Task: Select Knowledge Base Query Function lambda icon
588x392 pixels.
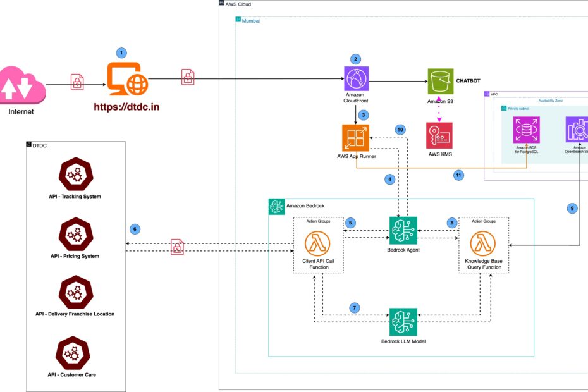Action: [x=483, y=243]
